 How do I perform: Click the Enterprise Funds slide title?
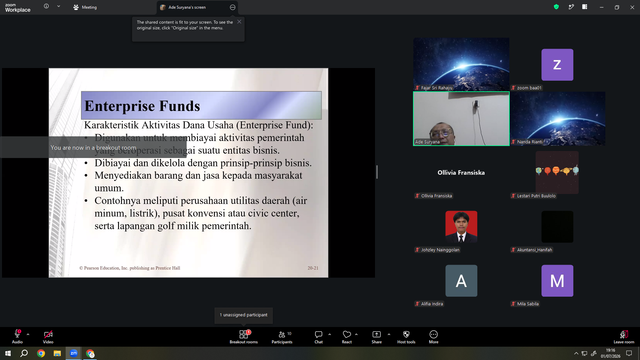pyautogui.click(x=142, y=106)
